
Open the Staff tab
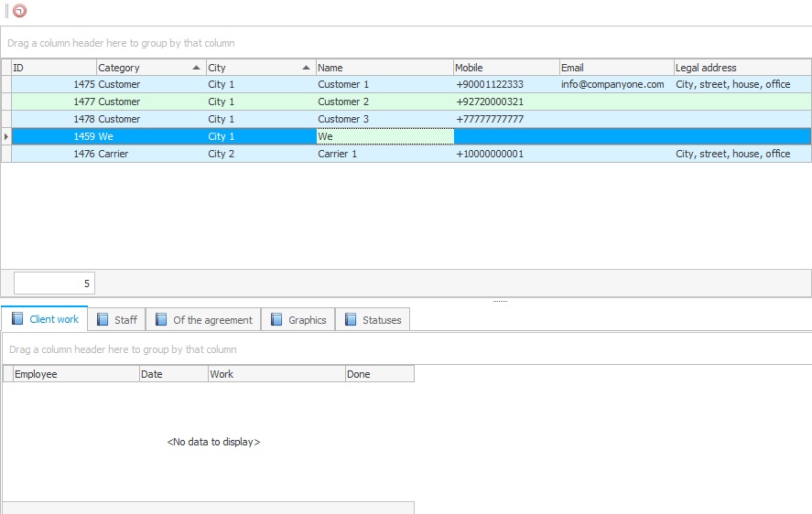116,319
